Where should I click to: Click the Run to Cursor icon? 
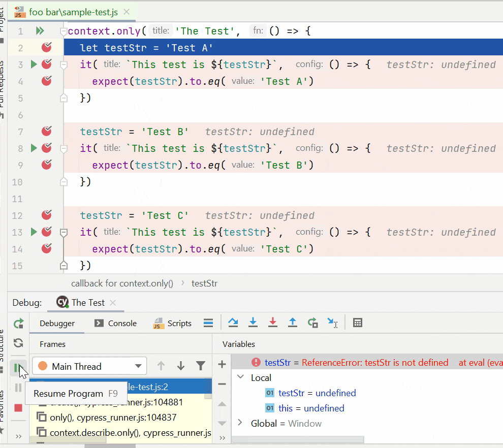click(333, 323)
